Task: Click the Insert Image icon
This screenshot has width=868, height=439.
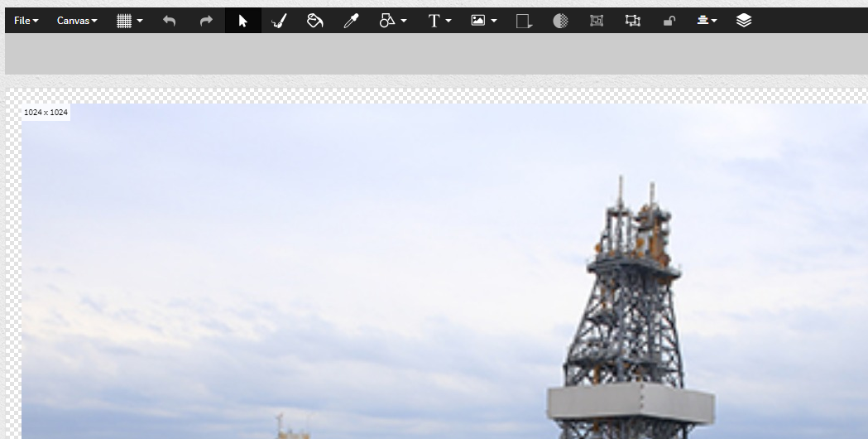Action: tap(477, 21)
